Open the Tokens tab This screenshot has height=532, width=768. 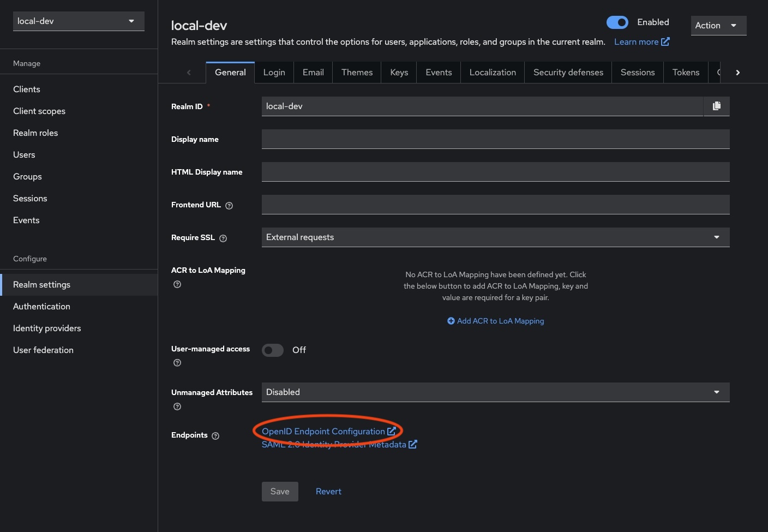[x=686, y=72]
